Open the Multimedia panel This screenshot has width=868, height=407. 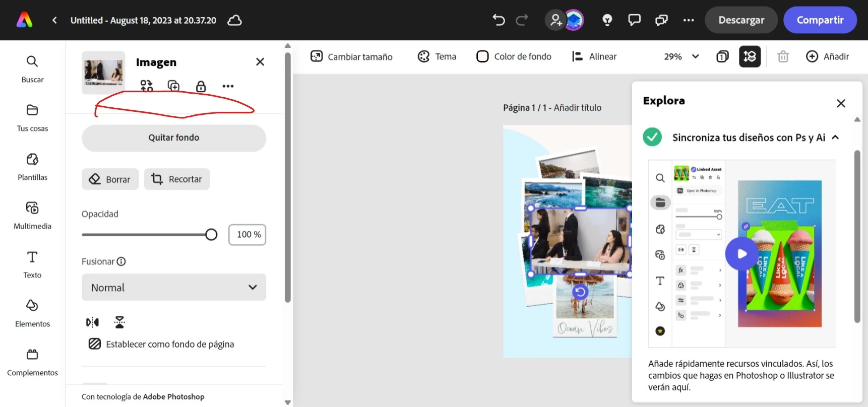[x=32, y=216]
